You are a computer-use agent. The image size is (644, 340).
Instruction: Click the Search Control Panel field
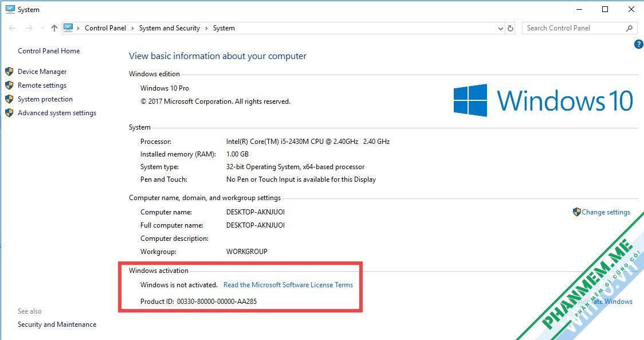point(579,28)
